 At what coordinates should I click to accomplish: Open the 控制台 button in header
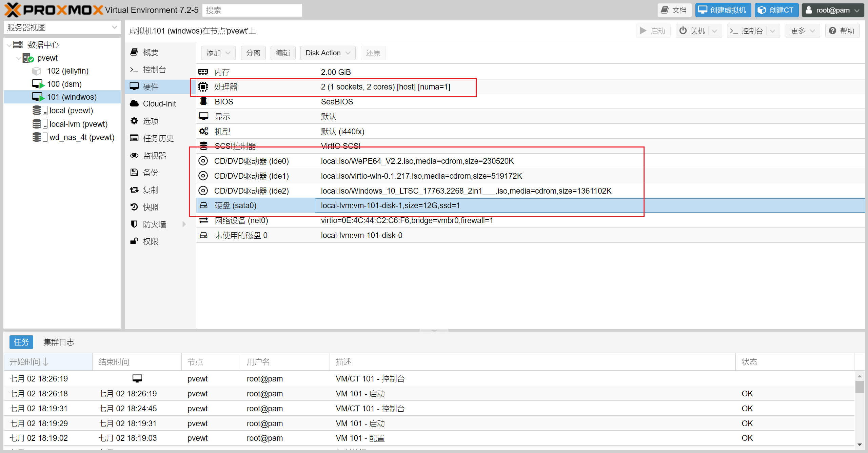pyautogui.click(x=747, y=31)
